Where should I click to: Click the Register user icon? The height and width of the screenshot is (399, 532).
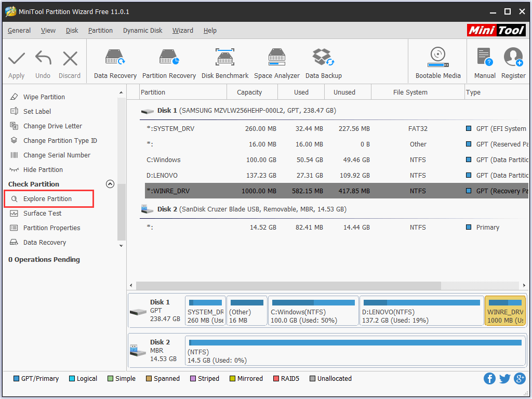pos(513,57)
